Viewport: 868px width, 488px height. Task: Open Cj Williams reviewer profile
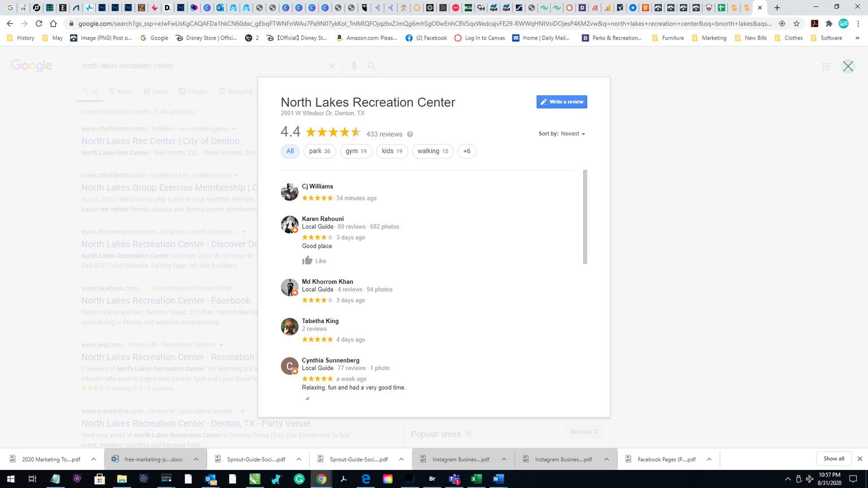point(317,186)
